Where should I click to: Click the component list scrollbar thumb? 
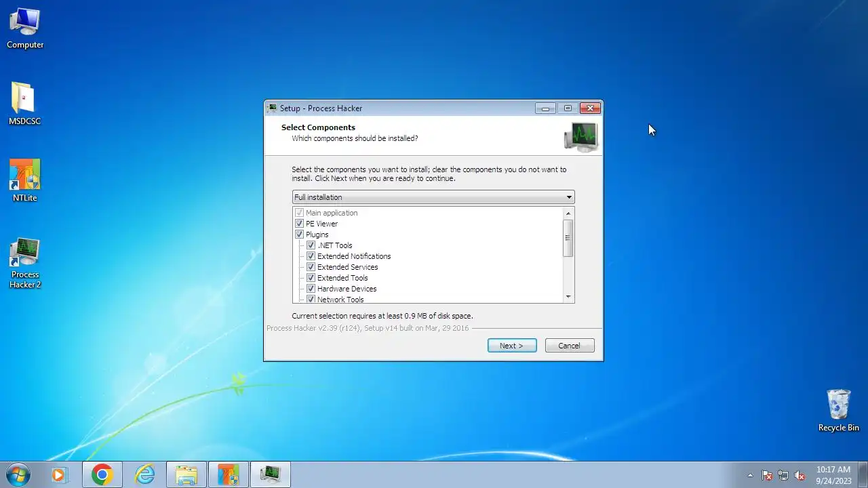pos(568,238)
